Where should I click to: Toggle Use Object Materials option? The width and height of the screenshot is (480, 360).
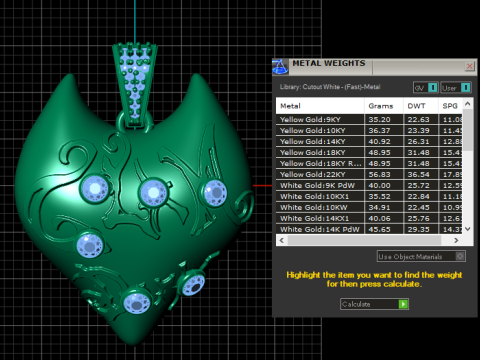pos(421,256)
